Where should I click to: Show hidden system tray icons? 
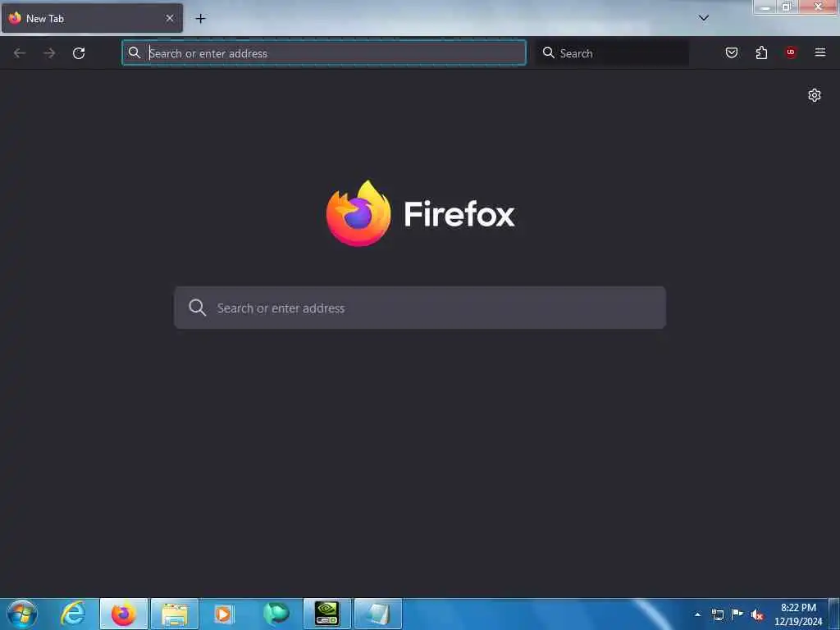[x=697, y=614]
